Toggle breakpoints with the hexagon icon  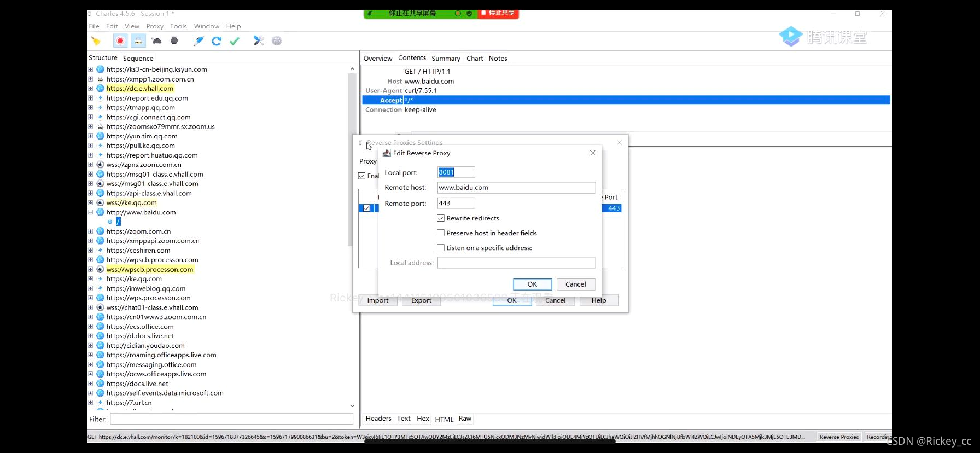[174, 41]
